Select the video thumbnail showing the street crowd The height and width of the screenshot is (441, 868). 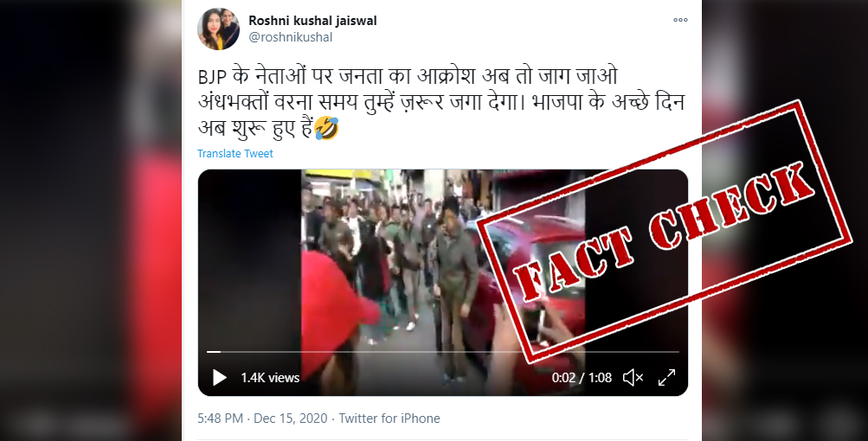(x=443, y=283)
